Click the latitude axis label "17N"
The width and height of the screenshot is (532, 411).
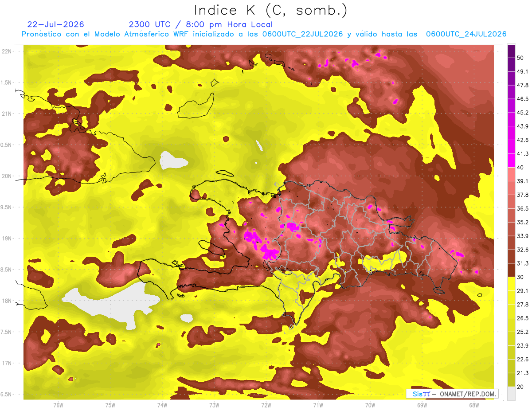point(6,363)
